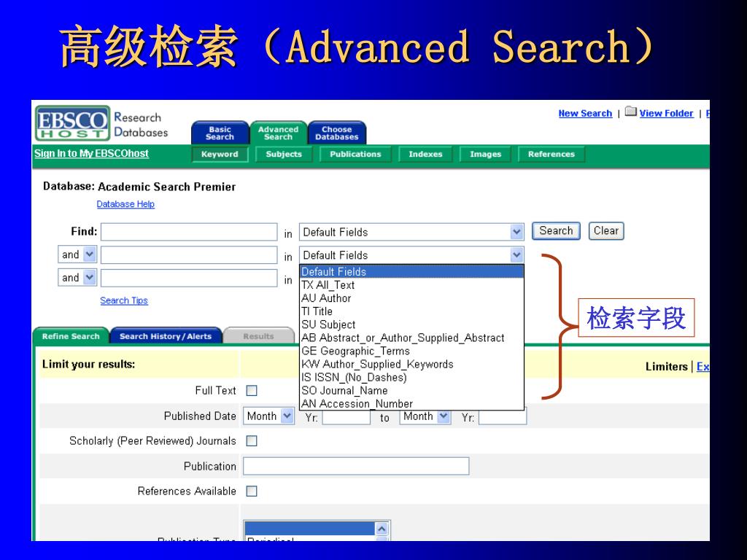
Task: Open the View Folder link
Action: (x=666, y=113)
